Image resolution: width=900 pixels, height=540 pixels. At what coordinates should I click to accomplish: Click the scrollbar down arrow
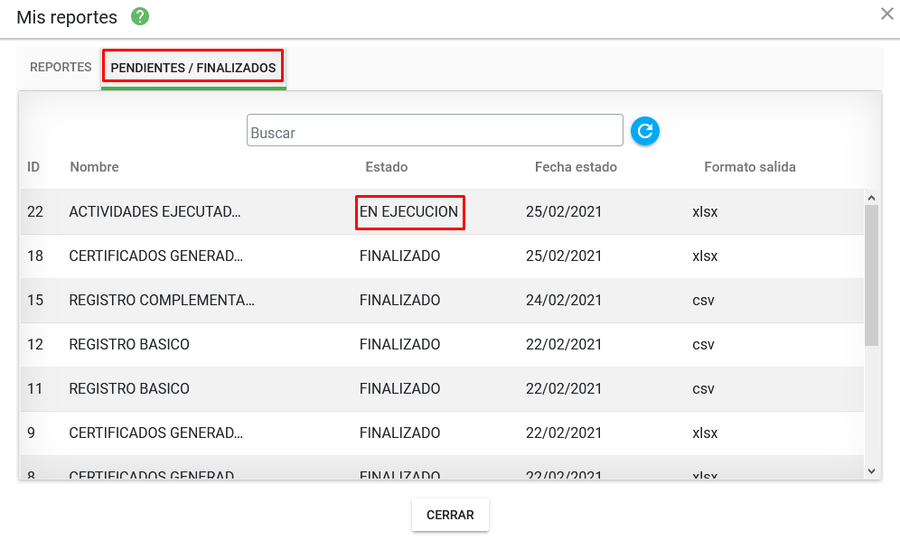[871, 471]
